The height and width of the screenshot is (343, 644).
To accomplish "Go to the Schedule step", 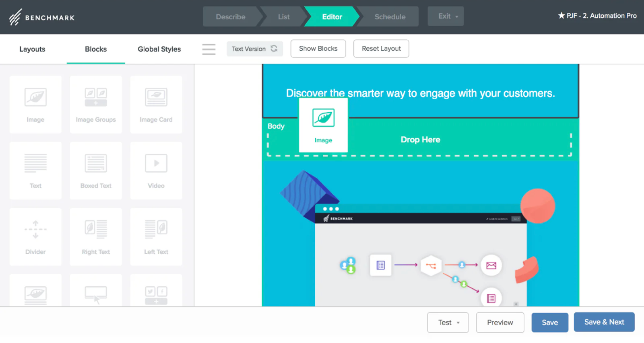I will pos(390,17).
